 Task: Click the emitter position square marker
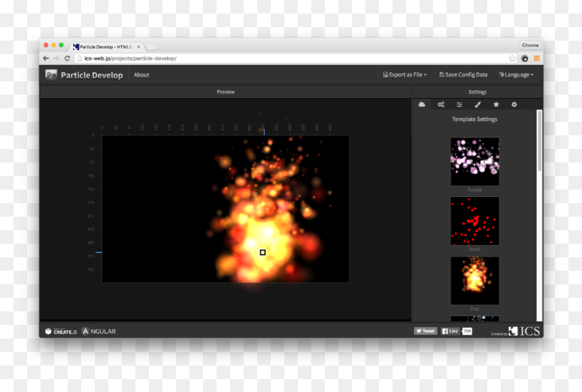pos(263,253)
